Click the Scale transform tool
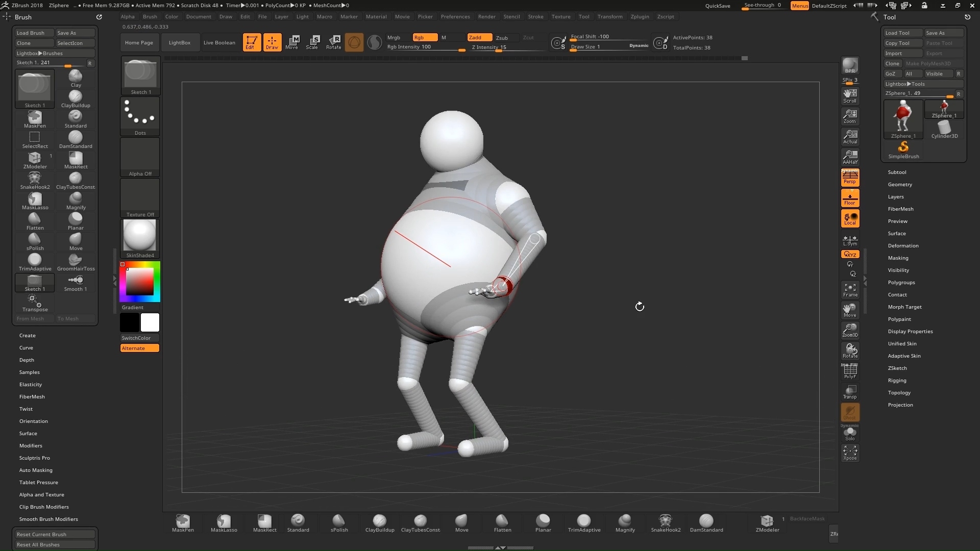Image resolution: width=980 pixels, height=551 pixels. [312, 42]
